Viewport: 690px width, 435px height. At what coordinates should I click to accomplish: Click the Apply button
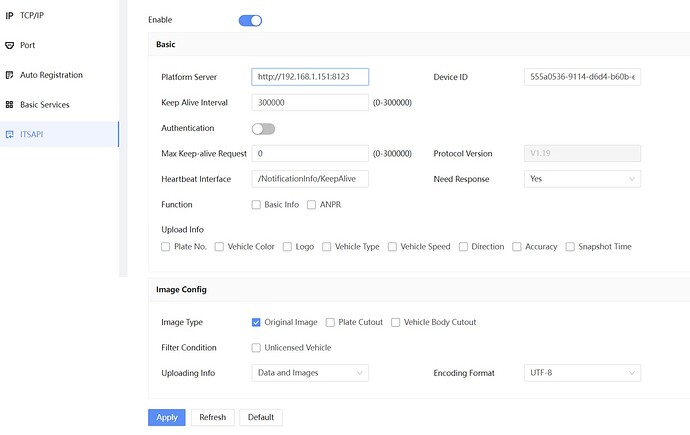click(167, 417)
